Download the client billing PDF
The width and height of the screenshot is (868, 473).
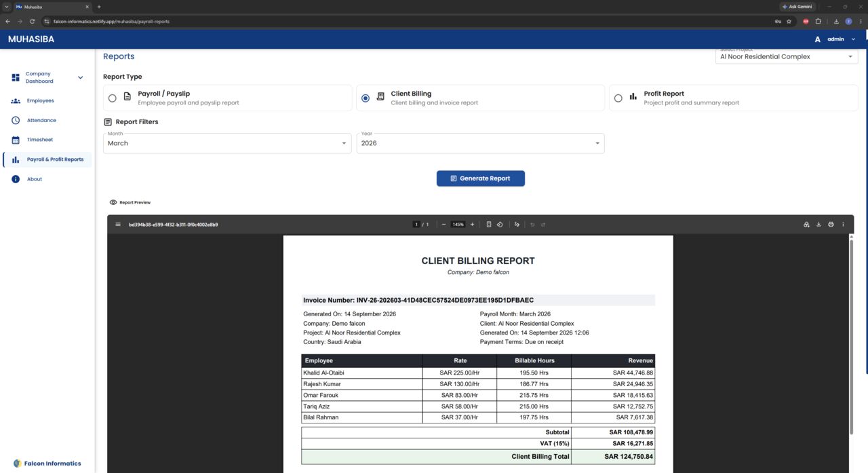click(818, 225)
